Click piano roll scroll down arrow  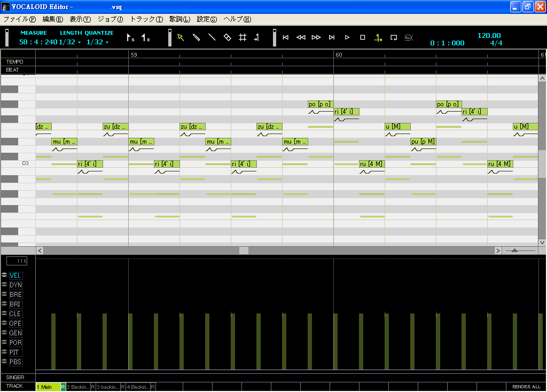(542, 242)
